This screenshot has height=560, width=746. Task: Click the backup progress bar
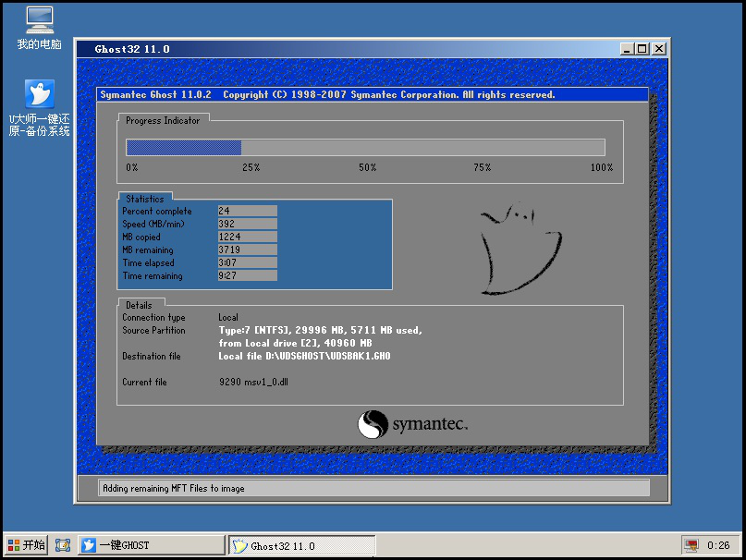coord(365,148)
